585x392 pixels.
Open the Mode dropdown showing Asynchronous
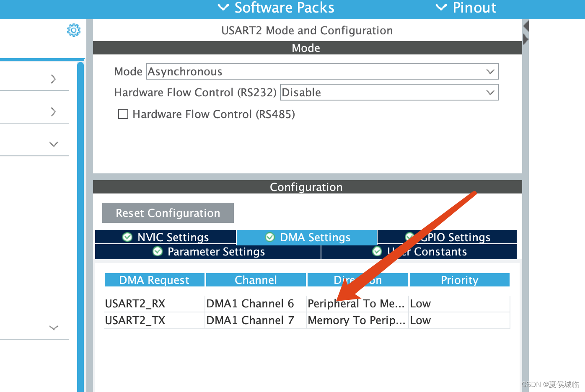322,71
